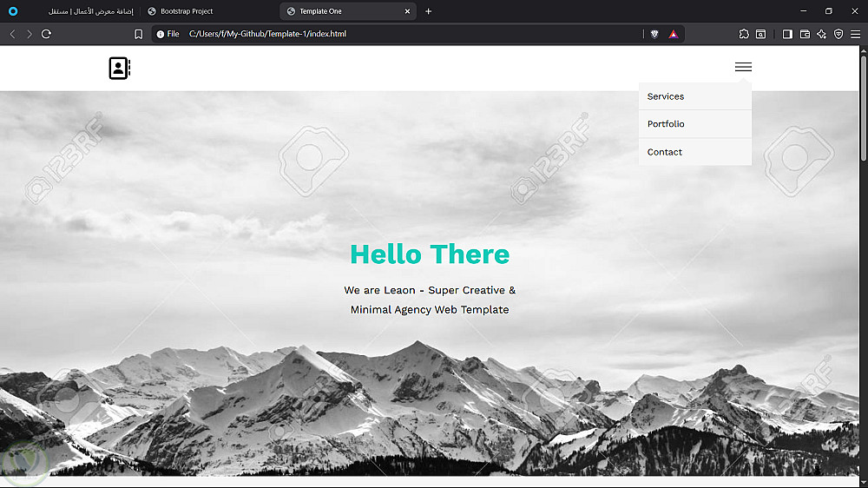Click the contact-book logo icon
The image size is (868, 488).
(120, 68)
